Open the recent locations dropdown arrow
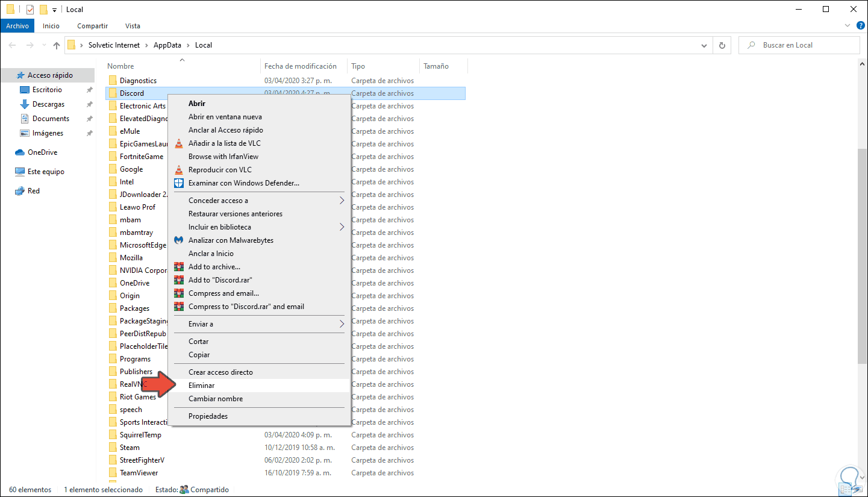This screenshot has height=497, width=868. point(44,45)
